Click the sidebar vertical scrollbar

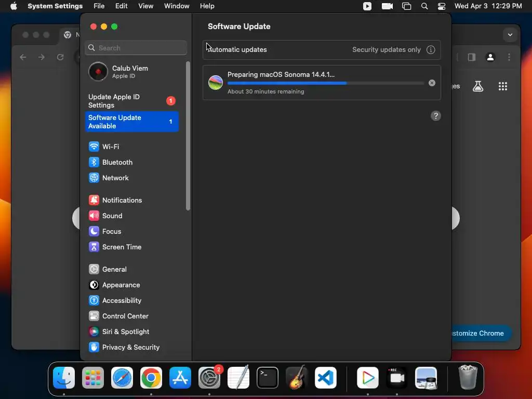188,136
